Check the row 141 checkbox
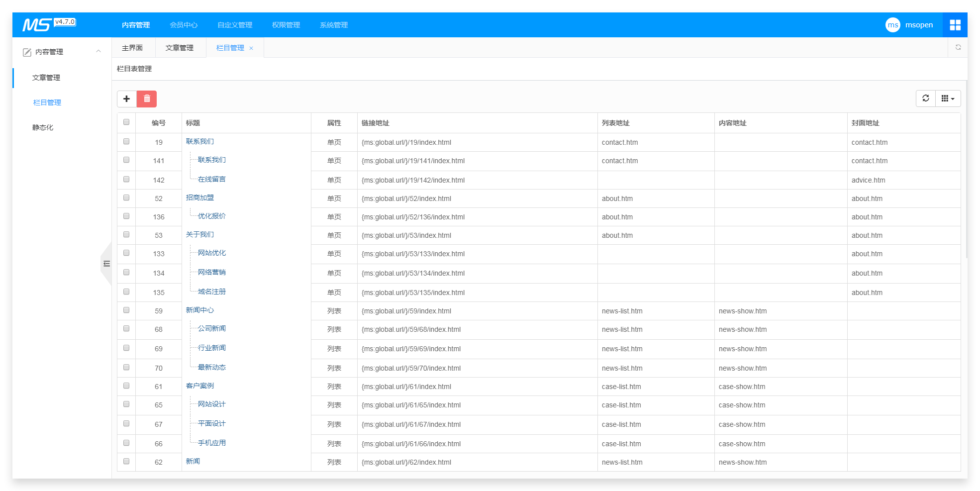980x491 pixels. (x=126, y=160)
